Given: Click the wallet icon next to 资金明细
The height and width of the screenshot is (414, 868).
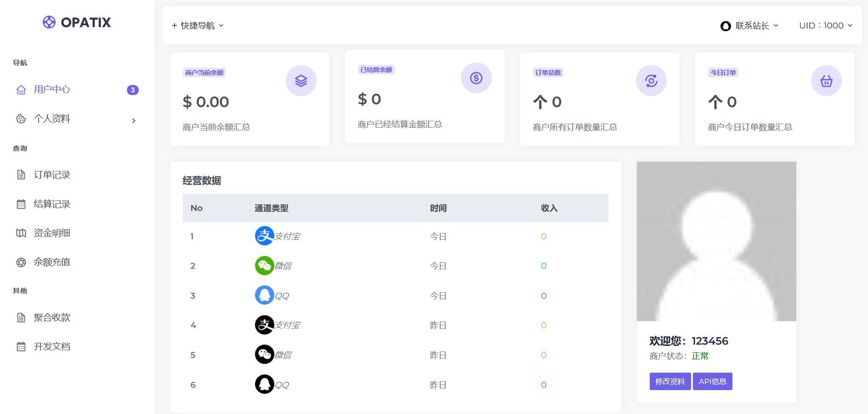Looking at the screenshot, I should click(21, 233).
